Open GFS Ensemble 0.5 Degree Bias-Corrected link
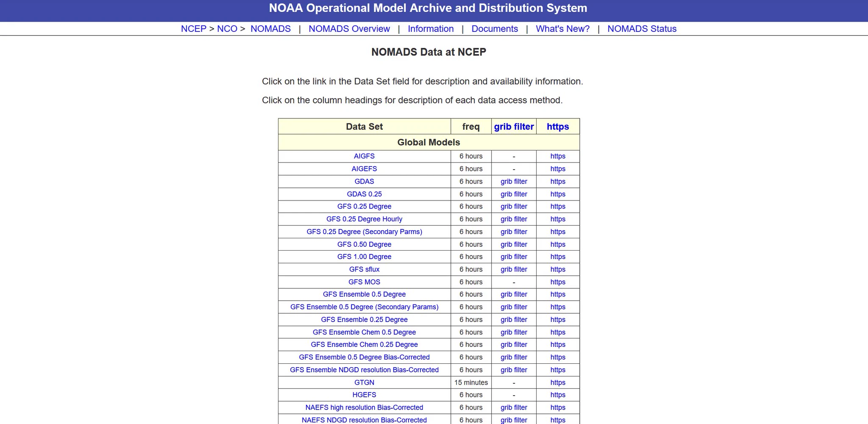Viewport: 868px width, 424px height. click(x=364, y=357)
